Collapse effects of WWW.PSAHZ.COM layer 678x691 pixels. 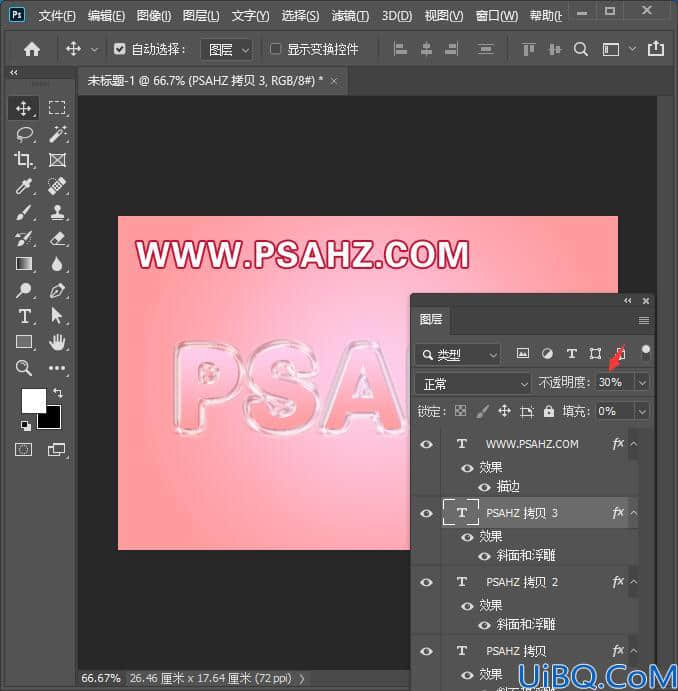point(634,444)
